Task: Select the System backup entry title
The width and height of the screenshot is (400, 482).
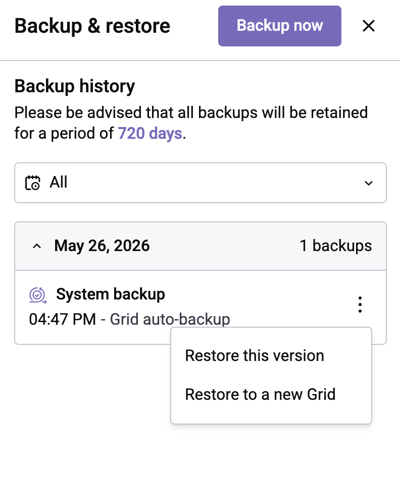Action: coord(110,295)
